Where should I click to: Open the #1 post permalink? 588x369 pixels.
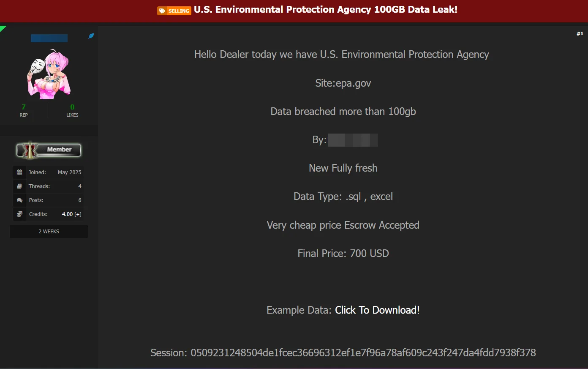(580, 33)
